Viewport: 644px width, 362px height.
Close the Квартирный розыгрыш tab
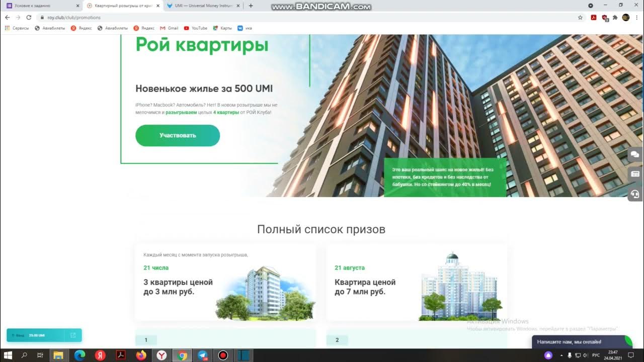tap(157, 6)
